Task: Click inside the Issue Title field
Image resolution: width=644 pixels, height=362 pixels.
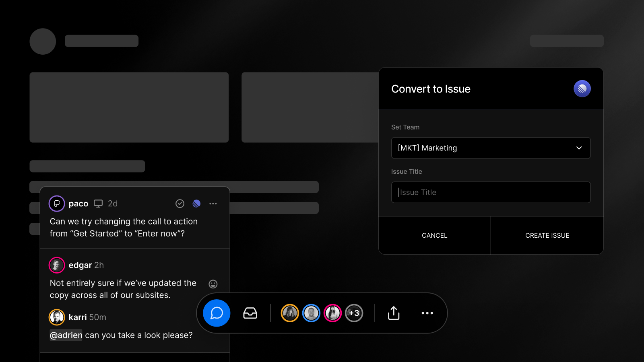Action: tap(491, 192)
